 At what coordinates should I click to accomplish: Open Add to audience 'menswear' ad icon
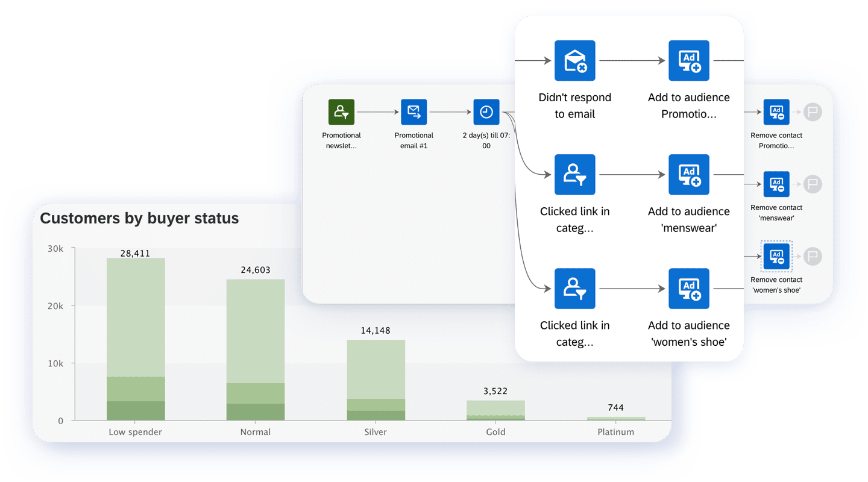(689, 175)
